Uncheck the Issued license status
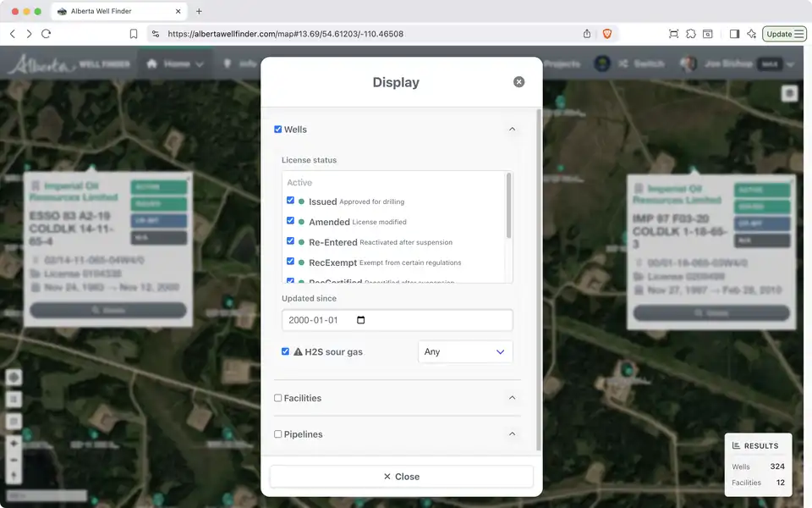This screenshot has height=508, width=812. coord(290,201)
